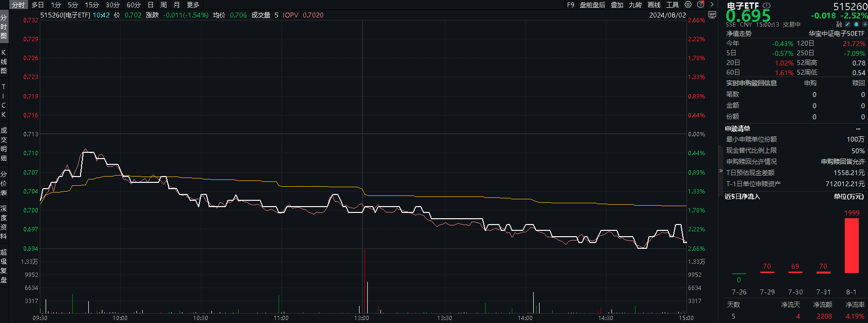Click the 电子ETF title text
Screen dimensions: 868x323
[743, 6]
